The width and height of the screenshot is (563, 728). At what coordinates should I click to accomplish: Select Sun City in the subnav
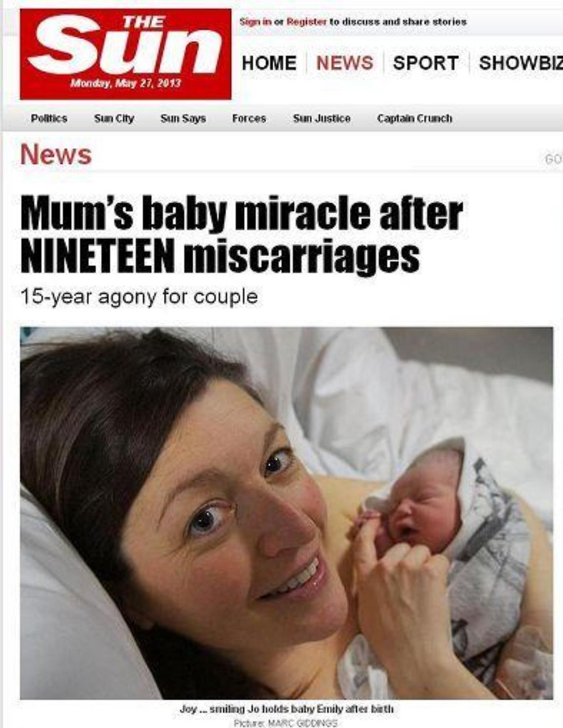tap(114, 118)
